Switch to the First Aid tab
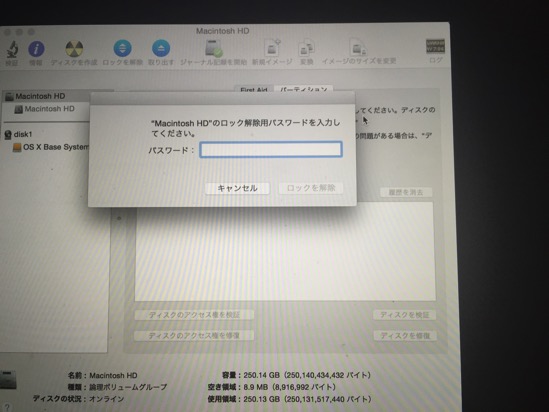Screen dimensions: 549x412 pos(254,89)
